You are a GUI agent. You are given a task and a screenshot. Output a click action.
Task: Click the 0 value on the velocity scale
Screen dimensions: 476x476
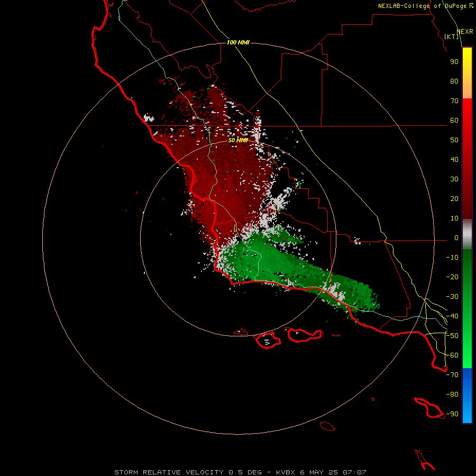click(456, 237)
